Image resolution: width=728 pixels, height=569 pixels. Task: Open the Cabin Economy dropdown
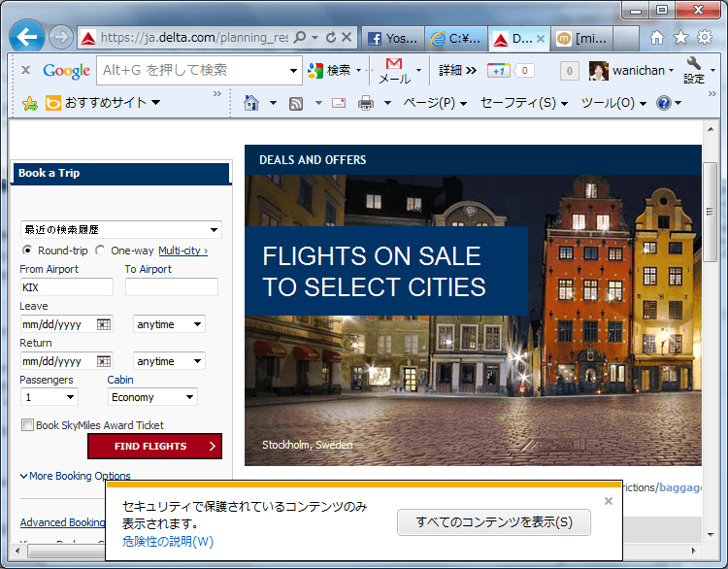[151, 397]
